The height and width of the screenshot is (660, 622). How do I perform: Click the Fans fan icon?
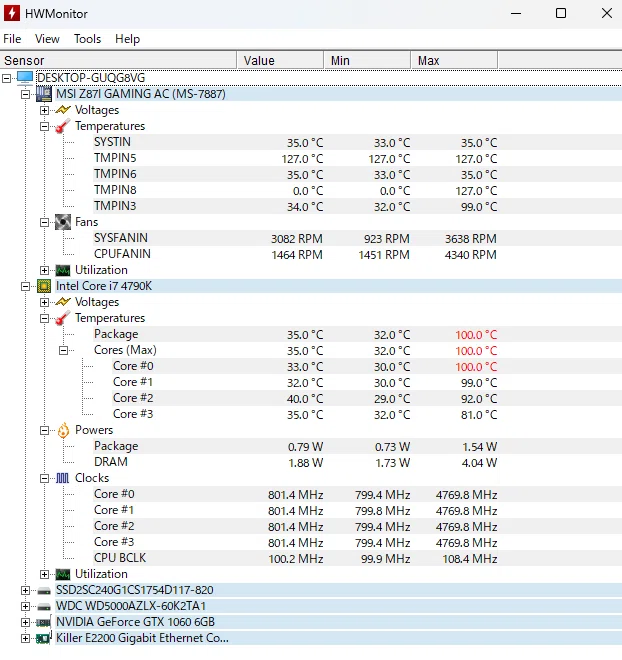coord(63,222)
